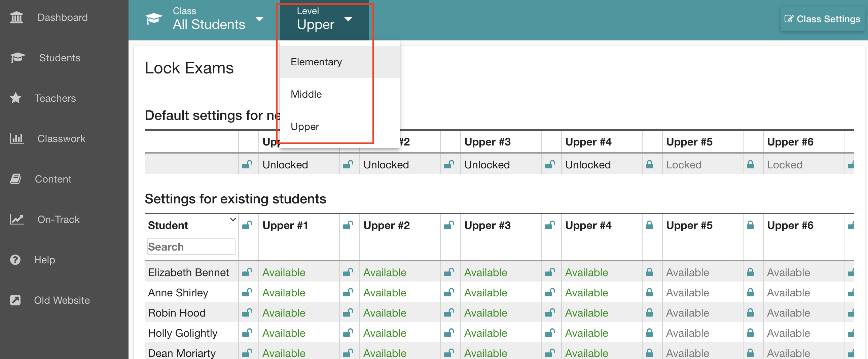Click Available for Robin Hood Upper #1
The width and height of the screenshot is (868, 359).
pyautogui.click(x=284, y=313)
